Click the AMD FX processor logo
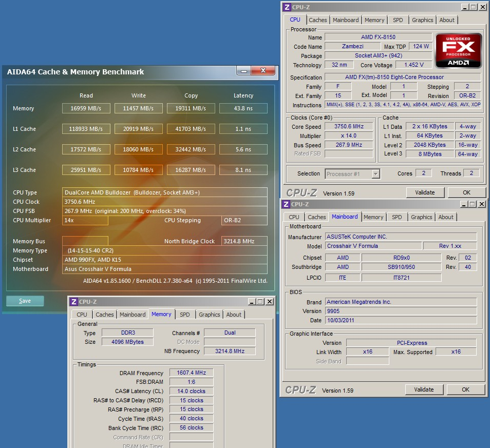The height and width of the screenshot is (448, 490). (x=458, y=51)
